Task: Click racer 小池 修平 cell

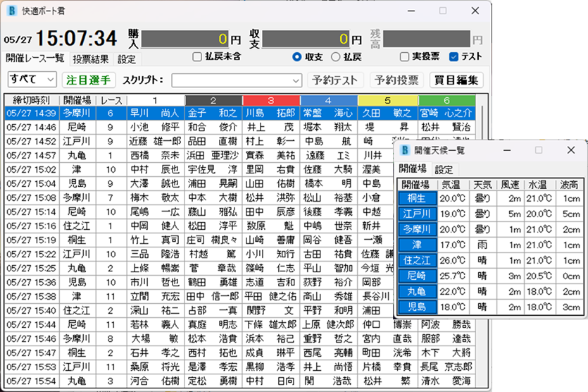Action: coord(155,128)
